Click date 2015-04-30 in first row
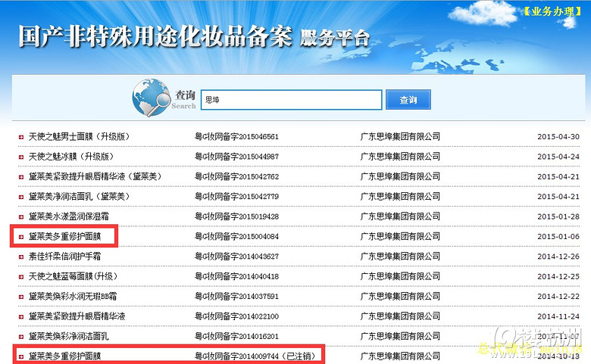Image resolution: width=591 pixels, height=364 pixels. click(558, 137)
